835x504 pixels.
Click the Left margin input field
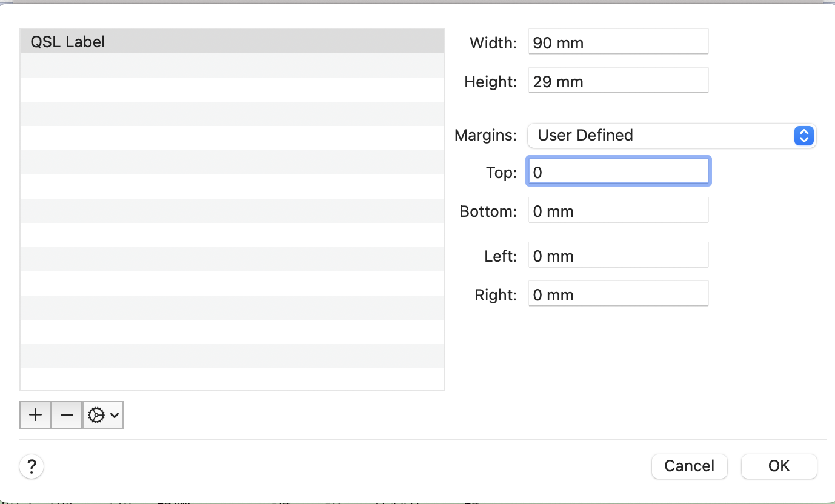pos(618,256)
